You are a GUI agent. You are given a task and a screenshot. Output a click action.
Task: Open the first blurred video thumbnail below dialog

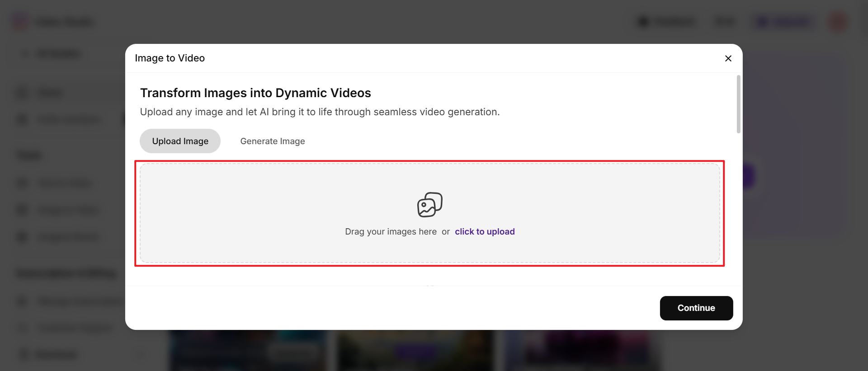coord(247,351)
